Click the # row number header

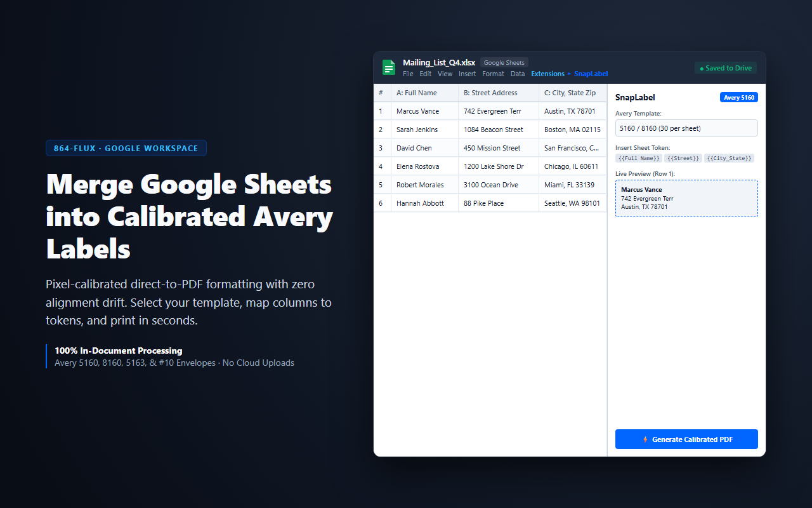(x=382, y=93)
